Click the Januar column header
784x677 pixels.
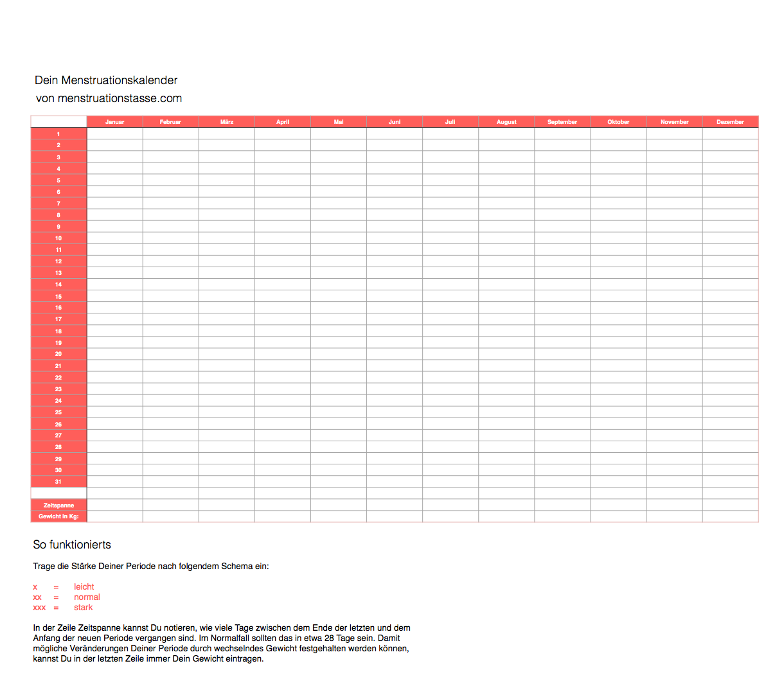[114, 122]
